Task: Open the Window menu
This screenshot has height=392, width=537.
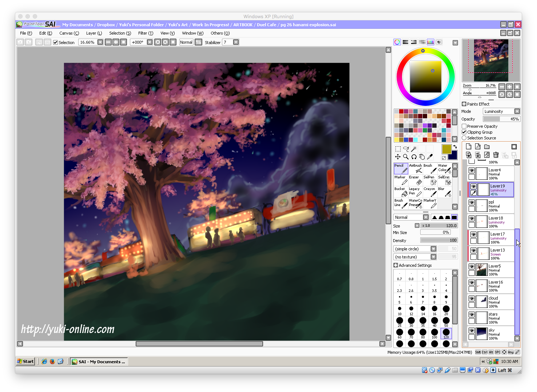Action: click(x=192, y=33)
